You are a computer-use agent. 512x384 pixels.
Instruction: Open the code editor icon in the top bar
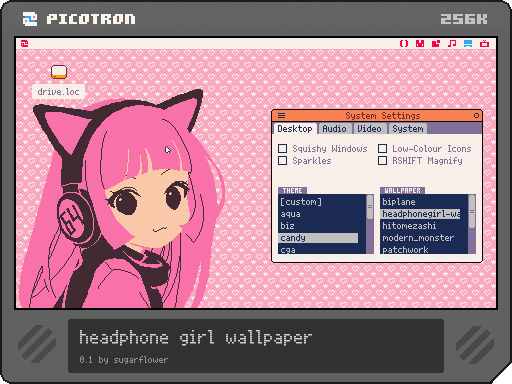404,43
